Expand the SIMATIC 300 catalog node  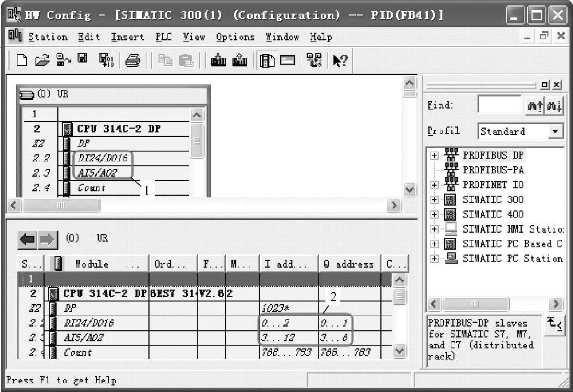tap(434, 200)
